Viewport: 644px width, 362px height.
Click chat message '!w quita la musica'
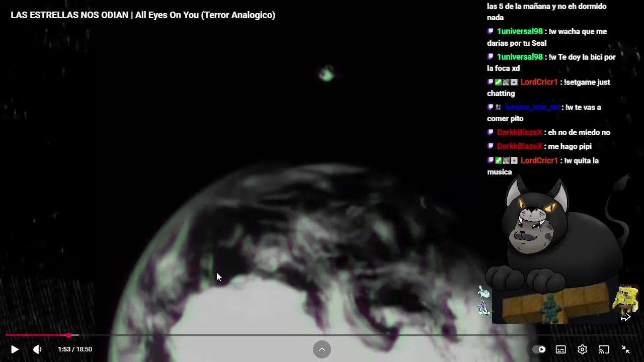click(543, 166)
